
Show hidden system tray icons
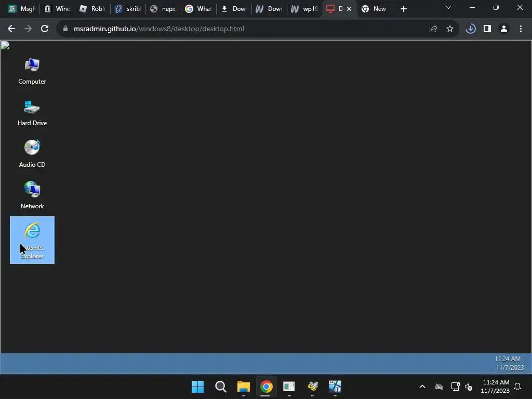click(x=422, y=387)
